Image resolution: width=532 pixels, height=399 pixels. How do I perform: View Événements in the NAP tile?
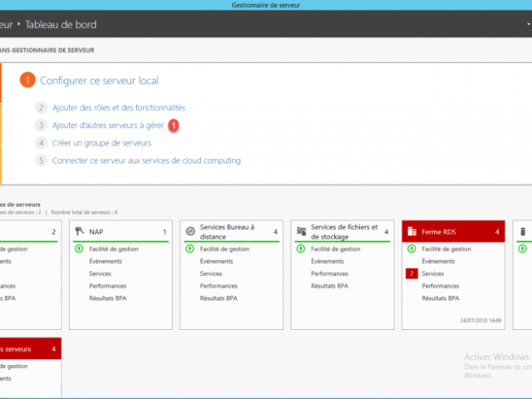pos(106,261)
